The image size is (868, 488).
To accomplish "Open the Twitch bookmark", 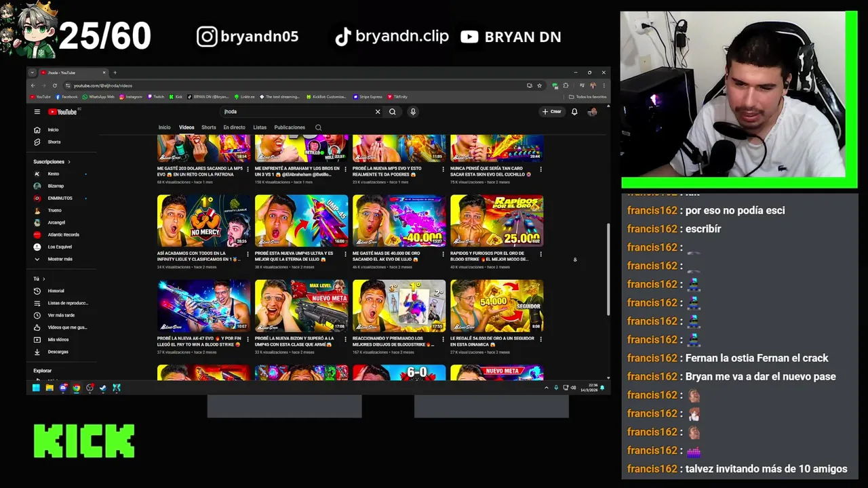I will [156, 97].
